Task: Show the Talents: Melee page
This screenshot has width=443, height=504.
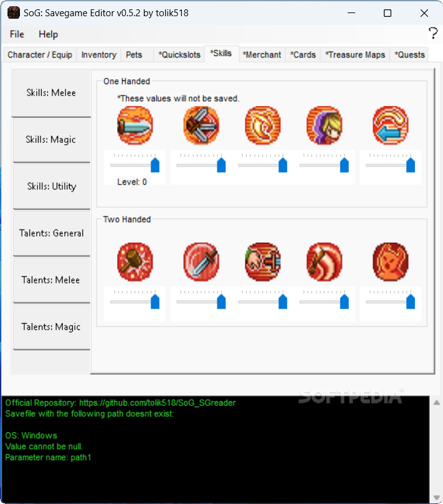Action: click(x=51, y=280)
